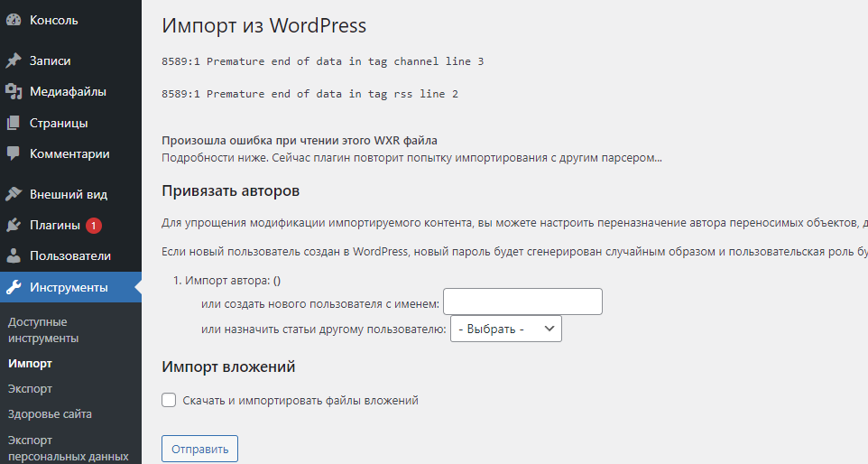Open the Страницы menu
The height and width of the screenshot is (464, 868).
coord(59,123)
